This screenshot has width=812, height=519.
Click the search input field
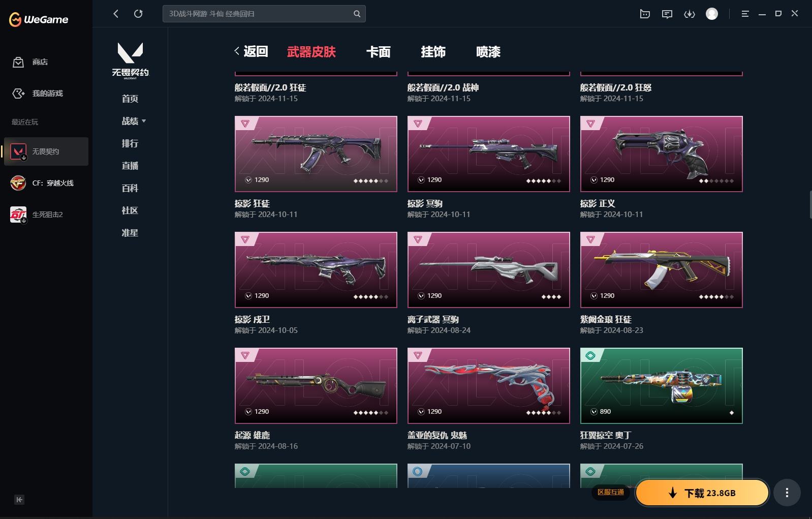[x=259, y=14]
